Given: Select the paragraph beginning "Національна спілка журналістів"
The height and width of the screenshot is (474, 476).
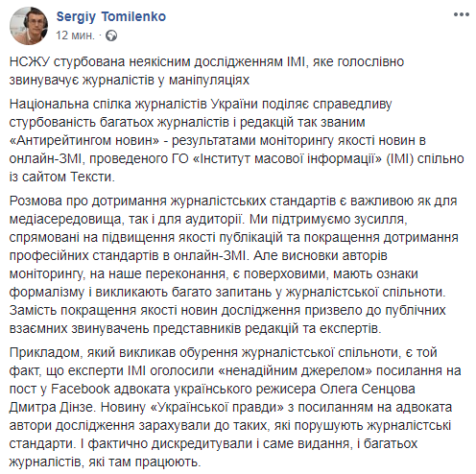Looking at the screenshot, I should coord(236,140).
